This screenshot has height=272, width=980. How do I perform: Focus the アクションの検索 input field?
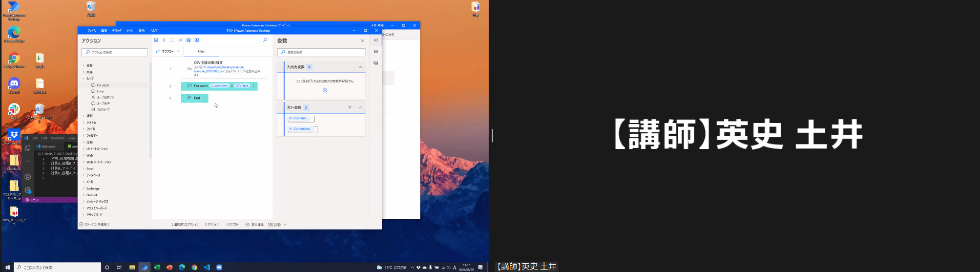(115, 52)
